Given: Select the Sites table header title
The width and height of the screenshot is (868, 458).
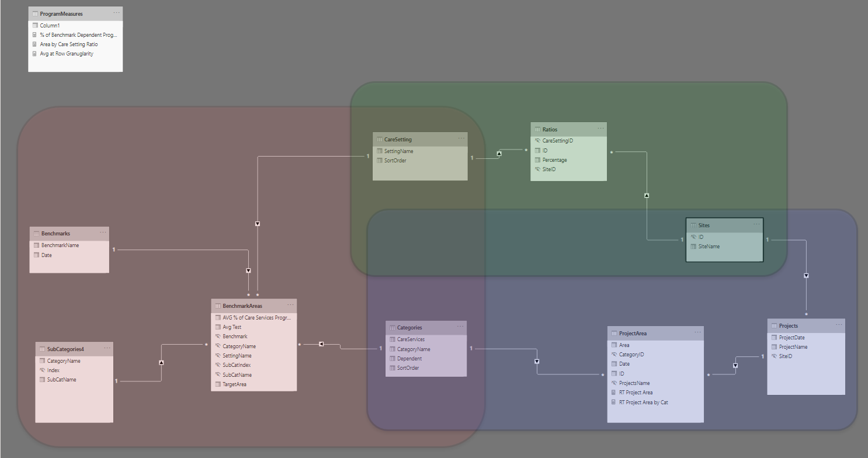Looking at the screenshot, I should (x=704, y=225).
